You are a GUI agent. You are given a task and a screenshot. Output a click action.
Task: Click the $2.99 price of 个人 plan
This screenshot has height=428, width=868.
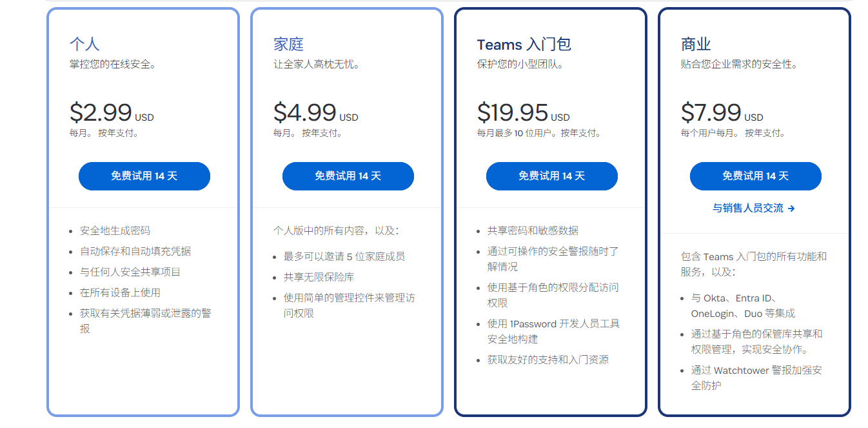point(101,113)
